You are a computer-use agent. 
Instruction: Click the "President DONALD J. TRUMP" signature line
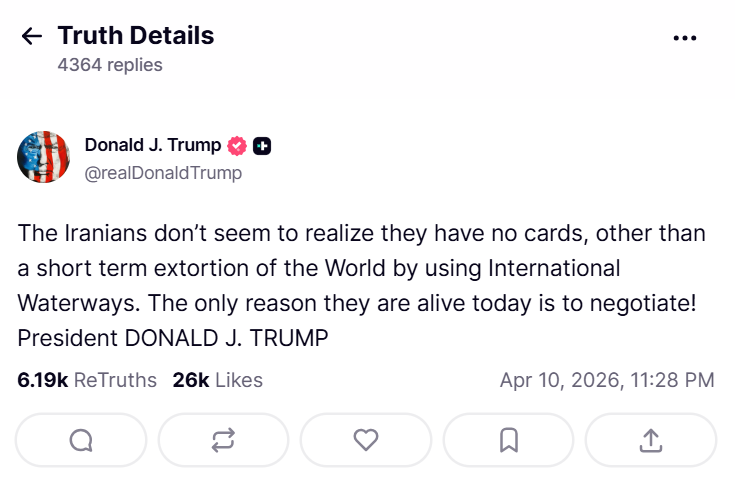click(173, 337)
